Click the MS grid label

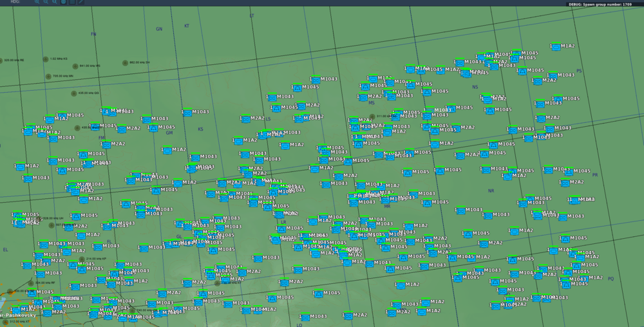coord(372,103)
